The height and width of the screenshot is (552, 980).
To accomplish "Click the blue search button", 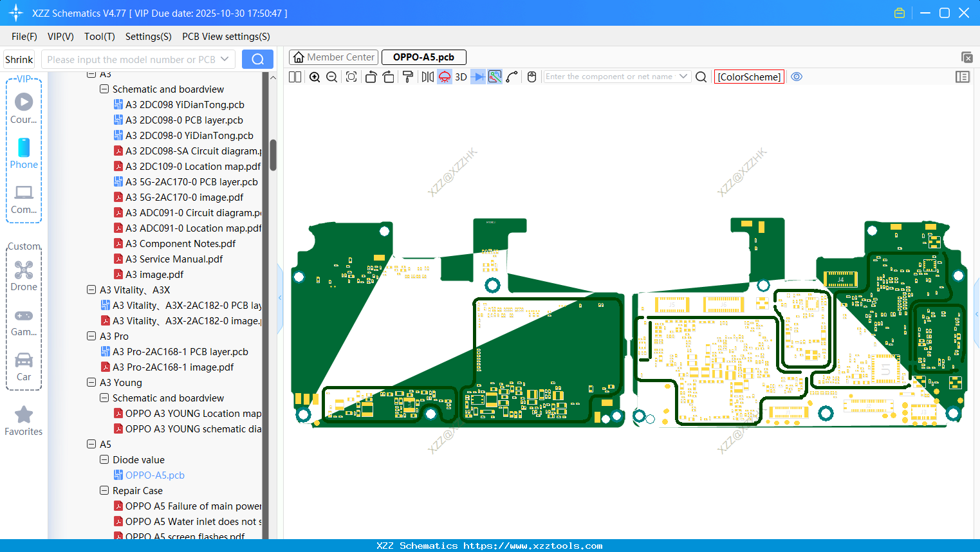I will pyautogui.click(x=257, y=59).
